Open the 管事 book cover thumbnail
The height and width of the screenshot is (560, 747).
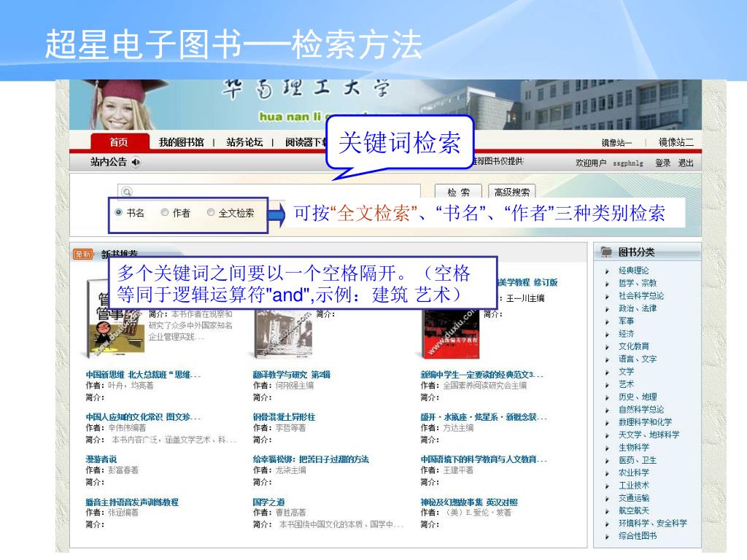click(x=115, y=318)
